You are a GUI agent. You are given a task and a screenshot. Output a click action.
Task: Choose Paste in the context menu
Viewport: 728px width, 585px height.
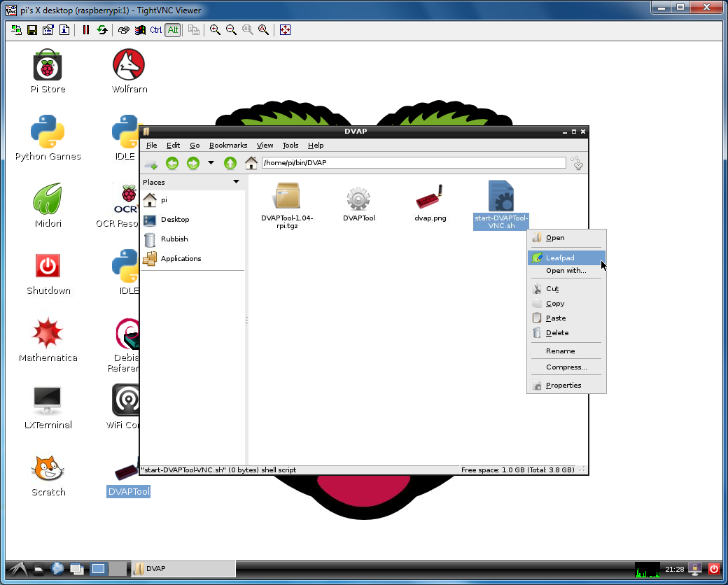click(566, 318)
